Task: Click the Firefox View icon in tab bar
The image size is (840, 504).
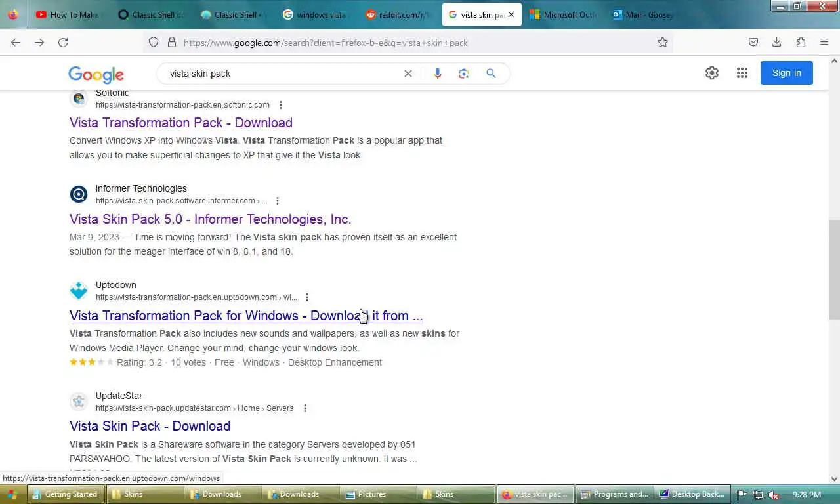Action: coord(13,14)
